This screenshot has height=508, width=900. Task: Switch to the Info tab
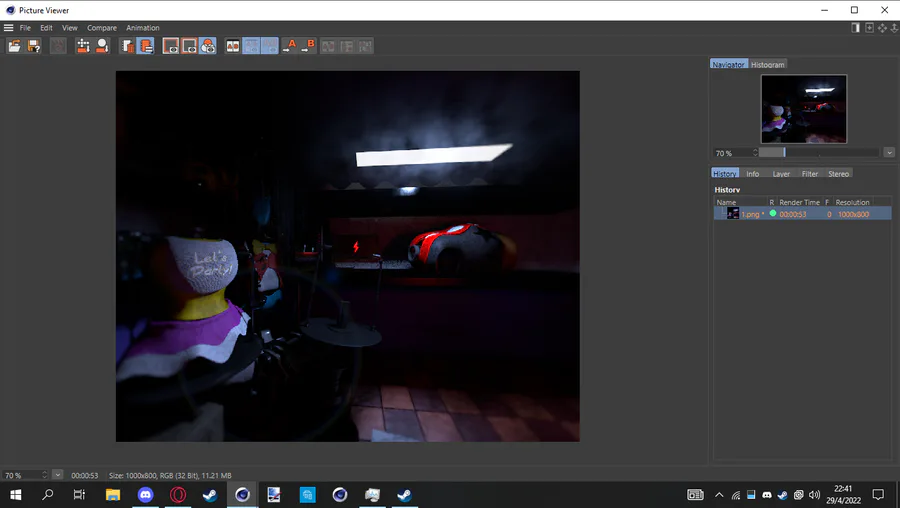752,173
